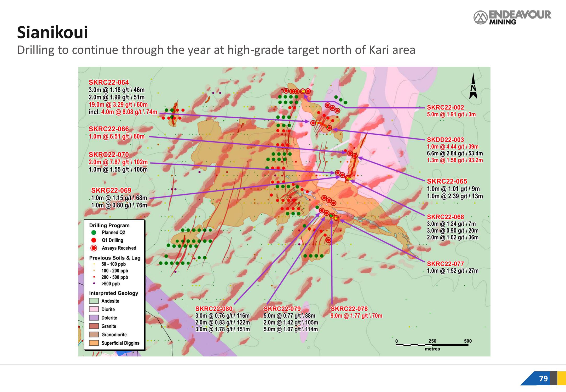Click the Granodiorite legend color box
This screenshot has height=392, width=566.
tap(94, 334)
